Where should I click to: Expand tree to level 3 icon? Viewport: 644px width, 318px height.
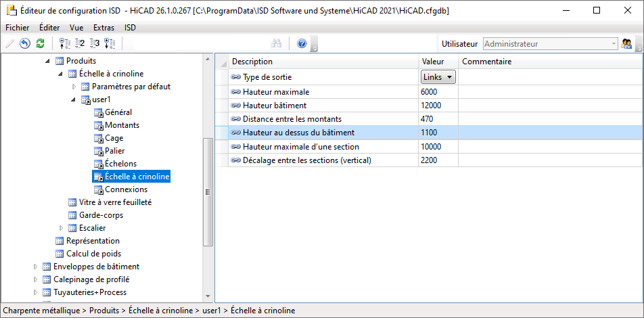point(95,43)
